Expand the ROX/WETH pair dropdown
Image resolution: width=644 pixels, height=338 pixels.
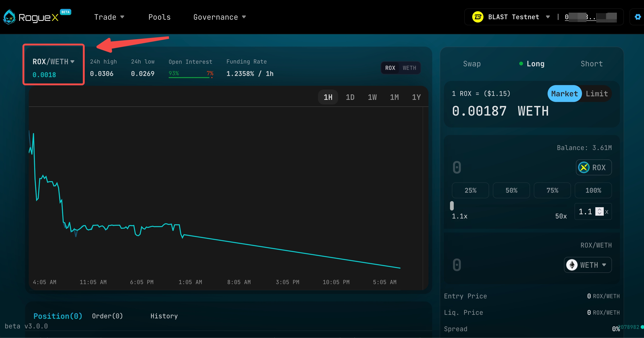tap(53, 62)
